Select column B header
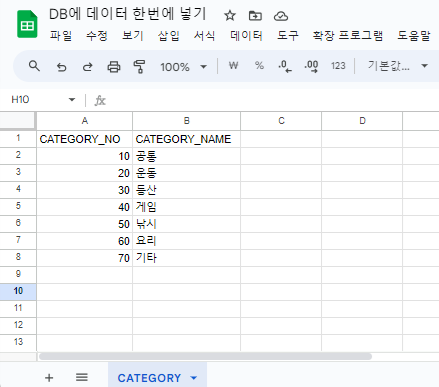The width and height of the screenshot is (439, 387). [x=187, y=121]
